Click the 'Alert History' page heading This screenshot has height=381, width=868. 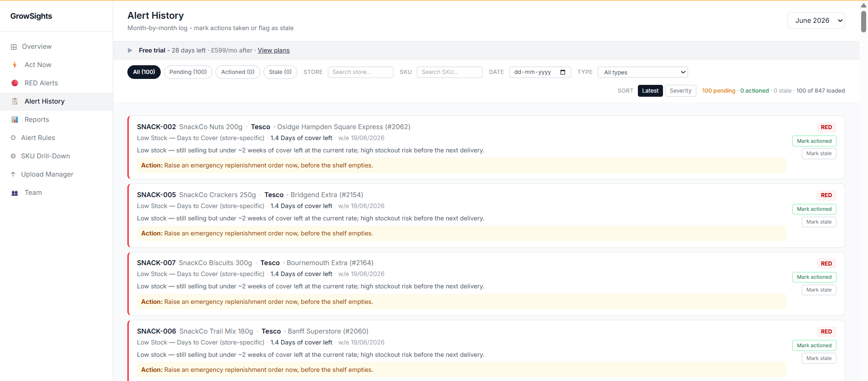(x=156, y=16)
